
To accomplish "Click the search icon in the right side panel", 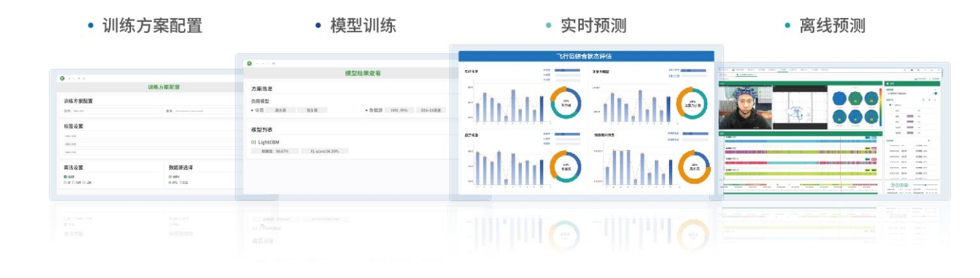I will [924, 100].
